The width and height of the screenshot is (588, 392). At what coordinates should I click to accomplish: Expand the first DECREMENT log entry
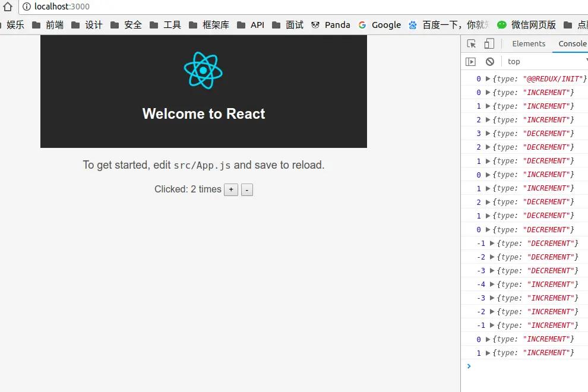coord(488,133)
